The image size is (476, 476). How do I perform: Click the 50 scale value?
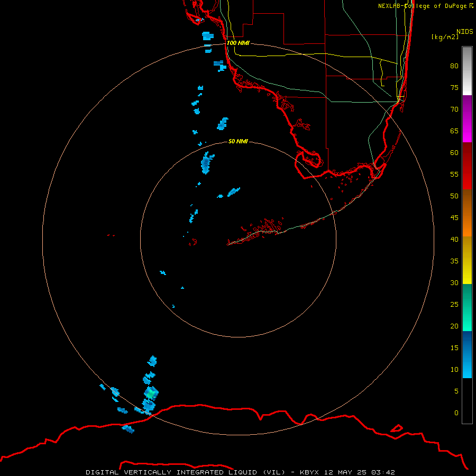point(454,196)
